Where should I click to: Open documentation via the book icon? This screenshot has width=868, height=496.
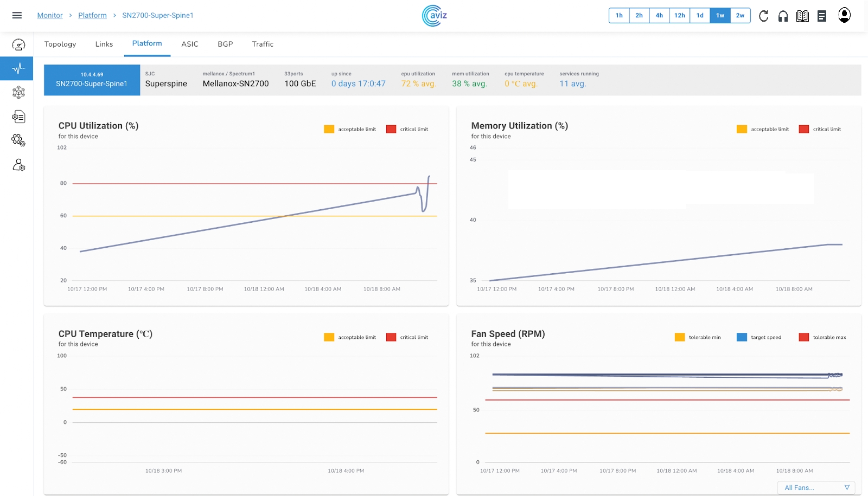[802, 16]
